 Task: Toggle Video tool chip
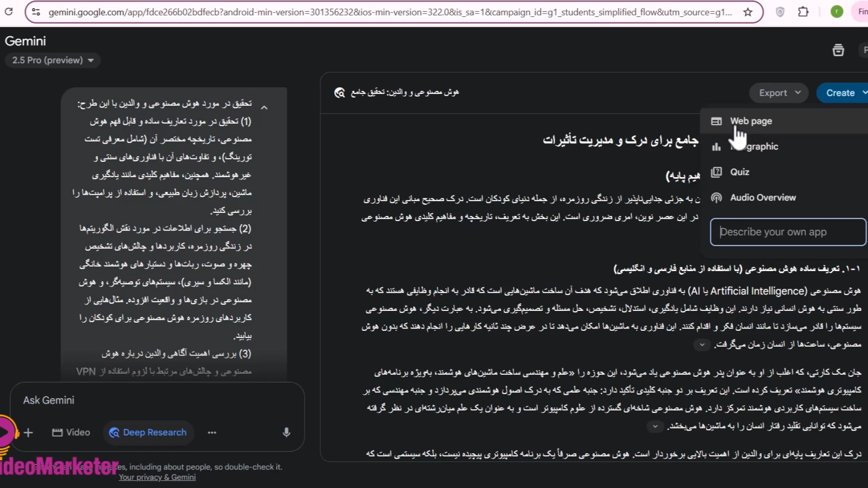click(x=71, y=432)
